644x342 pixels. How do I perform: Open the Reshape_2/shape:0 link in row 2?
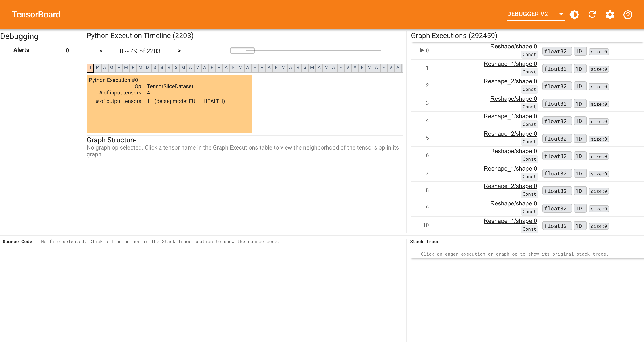[510, 81]
